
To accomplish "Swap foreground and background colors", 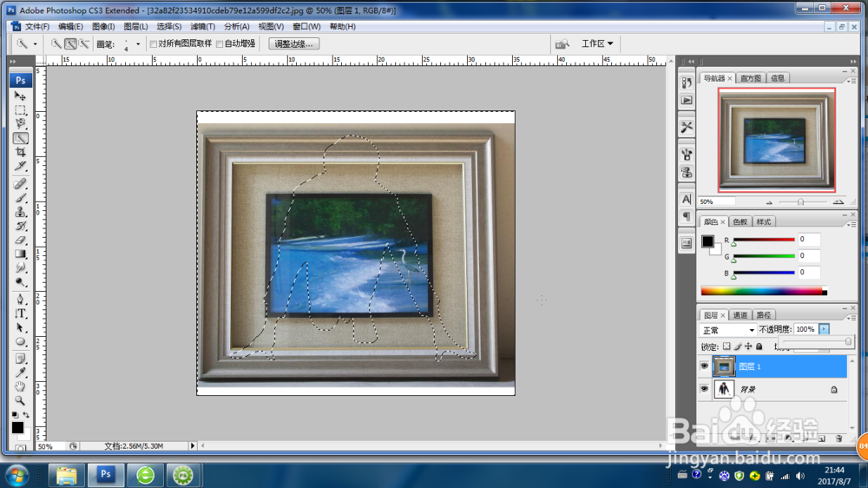I will tap(26, 415).
